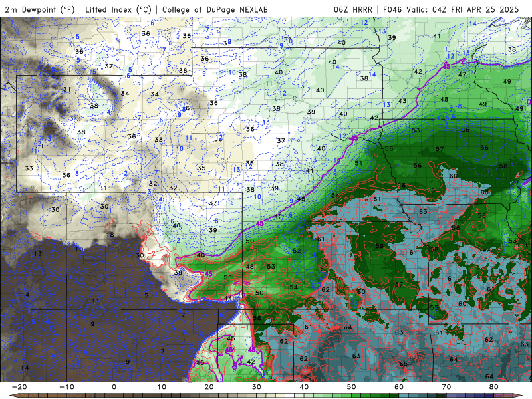Click the dewpoint value 44 on the map
Image resolution: width=532 pixels, height=399 pixels.
point(228,298)
